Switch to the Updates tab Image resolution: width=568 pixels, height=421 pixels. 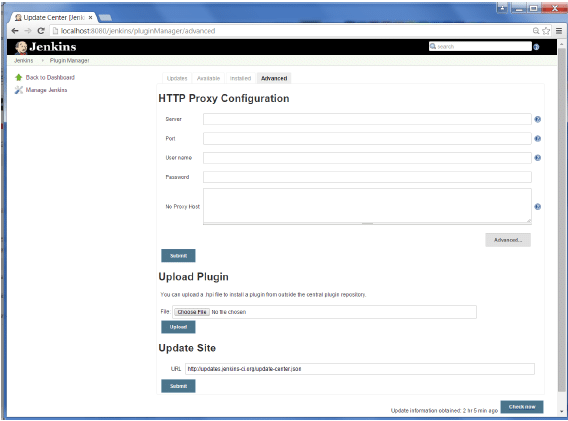(x=177, y=78)
